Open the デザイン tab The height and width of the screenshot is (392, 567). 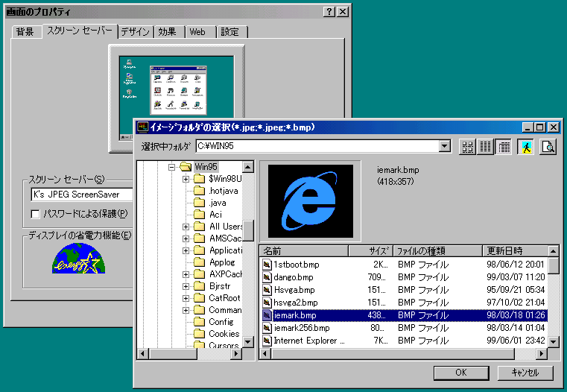click(x=136, y=32)
